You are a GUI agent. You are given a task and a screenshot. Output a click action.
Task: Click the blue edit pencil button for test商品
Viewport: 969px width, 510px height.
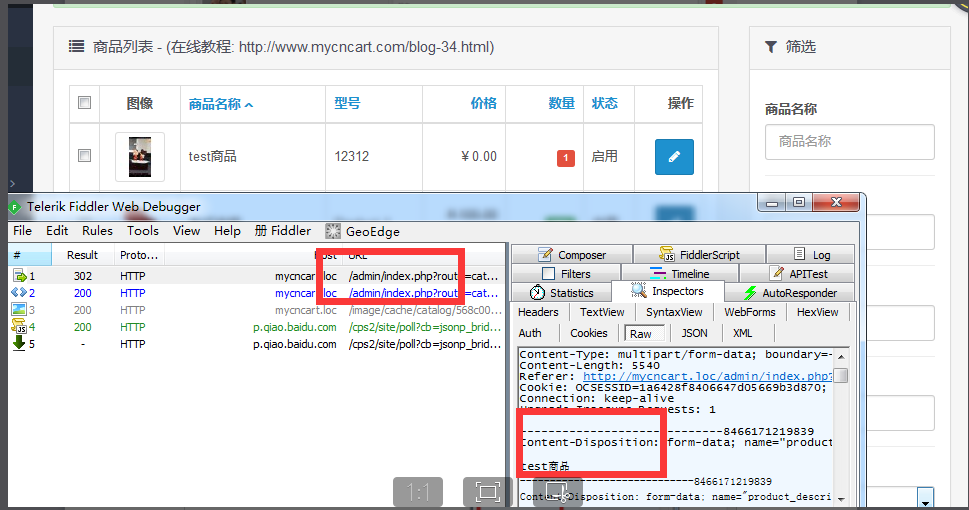(674, 157)
